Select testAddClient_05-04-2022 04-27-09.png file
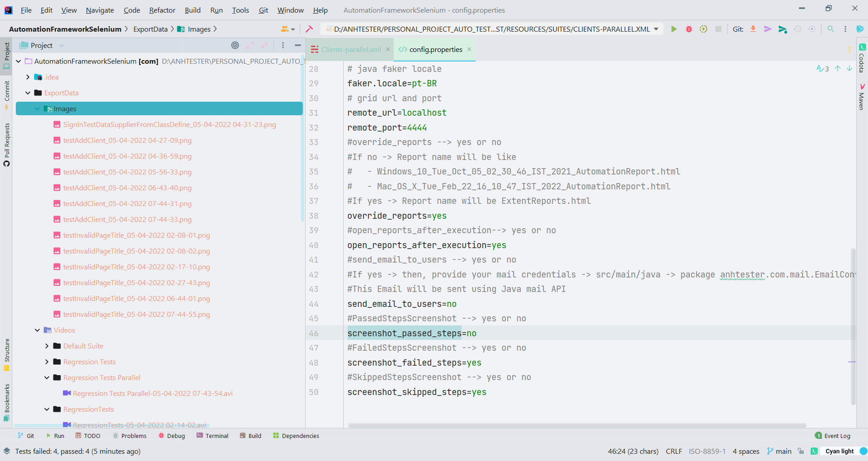Viewport: 868px width, 461px height. click(x=127, y=140)
